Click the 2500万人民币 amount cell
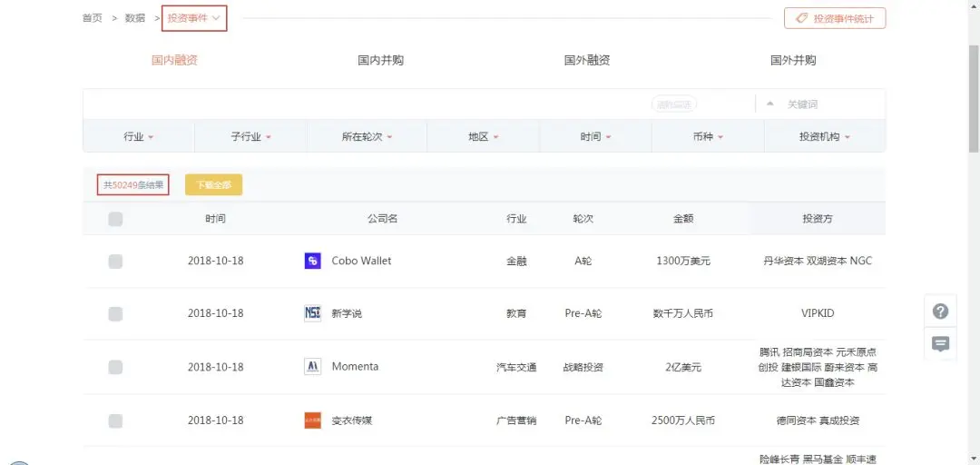980x465 pixels. [683, 420]
